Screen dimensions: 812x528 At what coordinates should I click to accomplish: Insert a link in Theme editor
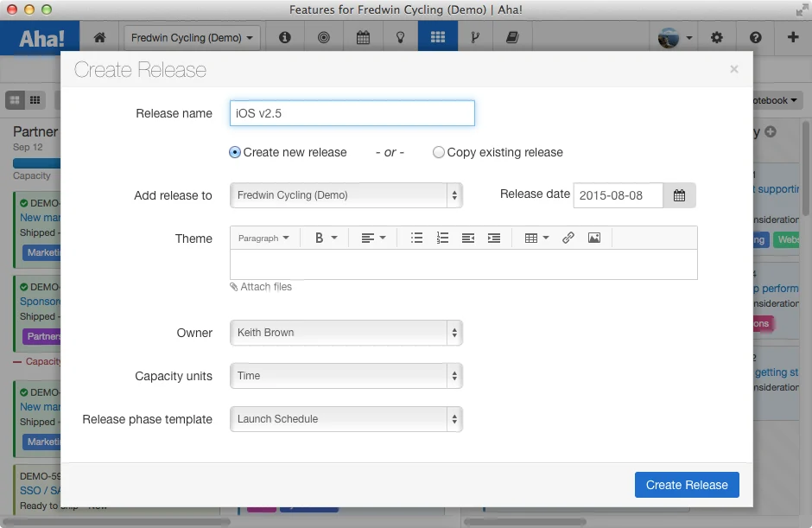point(568,238)
